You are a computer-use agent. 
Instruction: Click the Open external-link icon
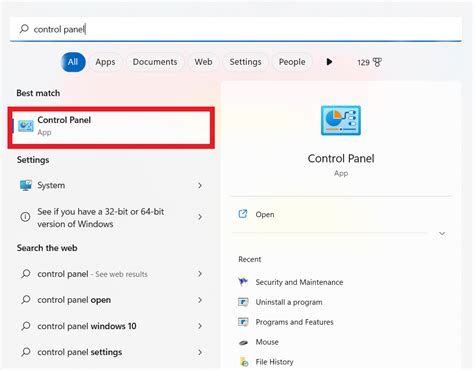(243, 214)
